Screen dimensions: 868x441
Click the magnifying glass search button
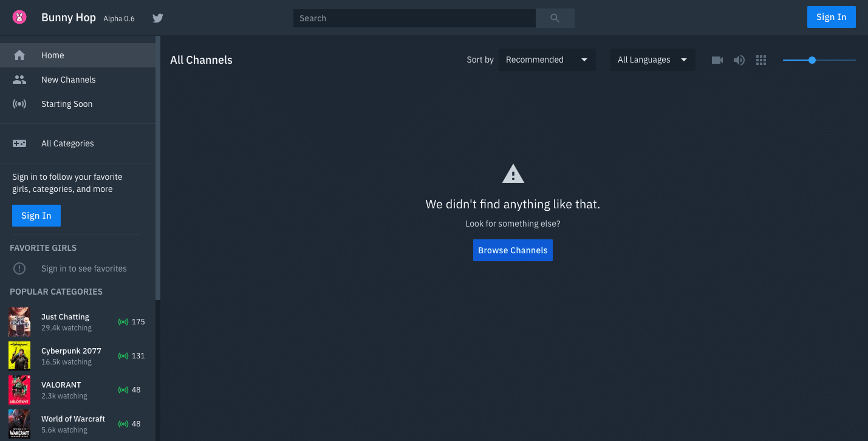point(555,18)
